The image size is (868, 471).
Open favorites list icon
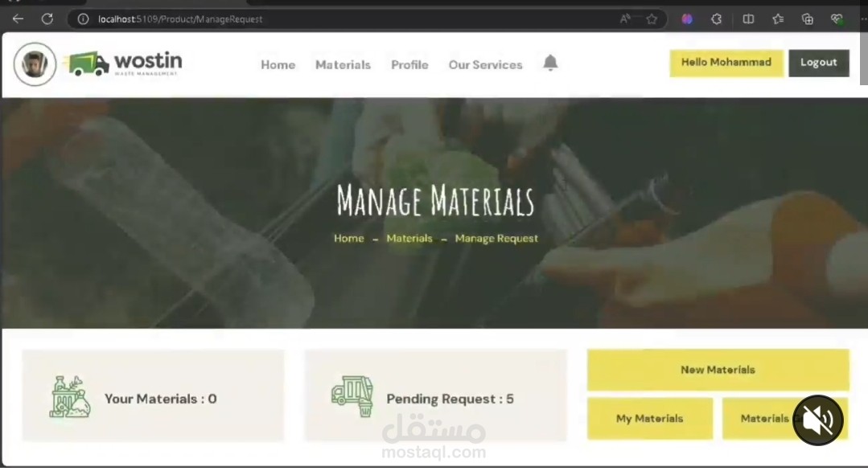point(778,18)
